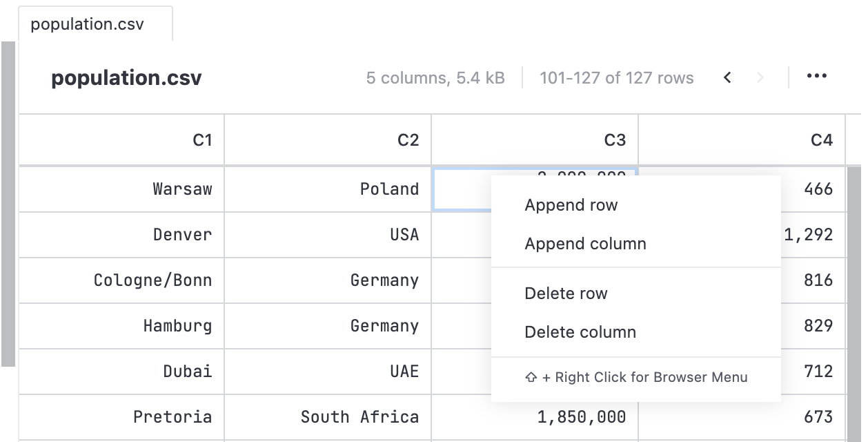Click the previous page chevron
The height and width of the screenshot is (442, 868).
(727, 77)
